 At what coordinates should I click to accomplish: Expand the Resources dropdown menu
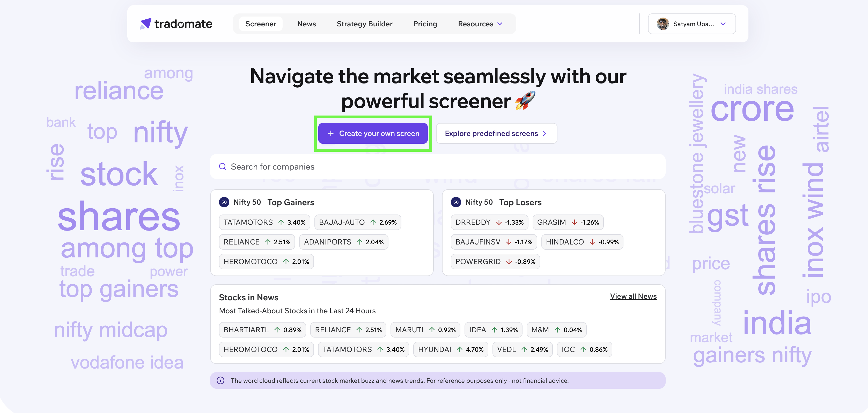point(480,24)
